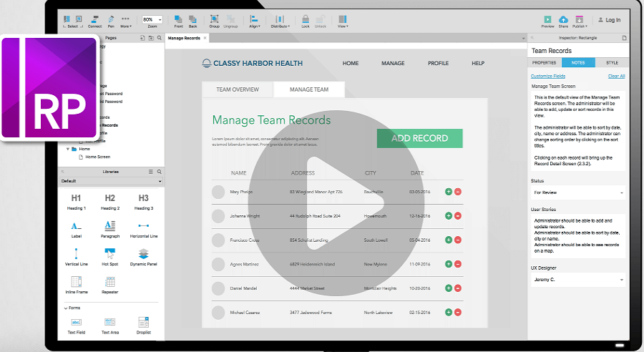Pick the Heading 3 widget
This screenshot has width=644, height=352.
(x=144, y=202)
